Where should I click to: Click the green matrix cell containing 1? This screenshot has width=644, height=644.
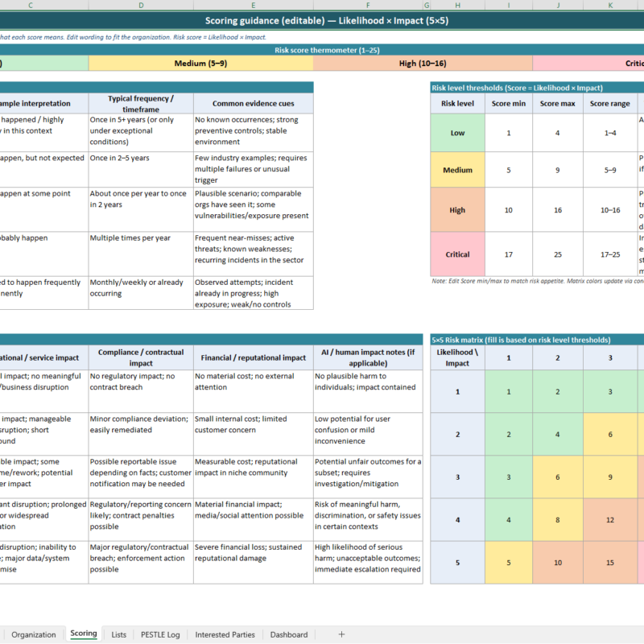click(508, 391)
